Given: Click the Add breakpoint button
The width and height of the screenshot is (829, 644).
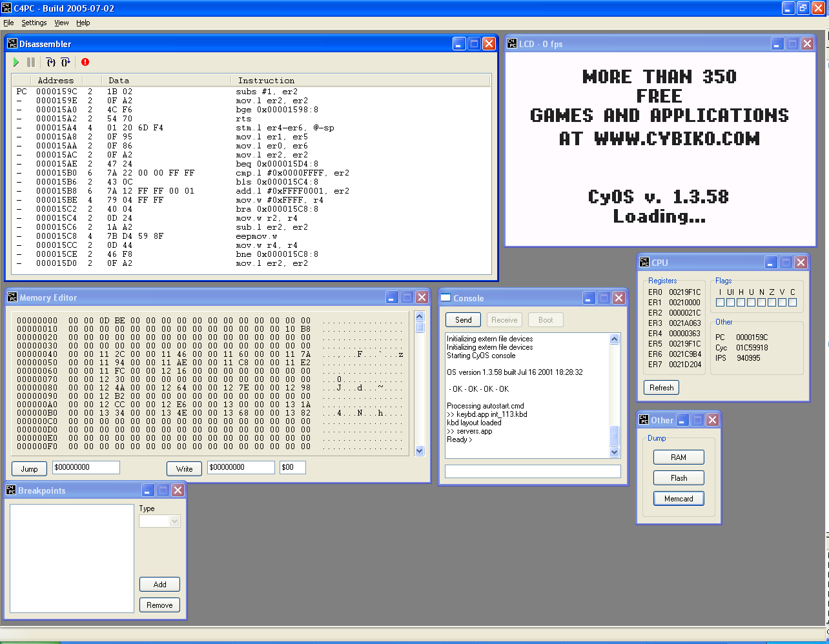Looking at the screenshot, I should click(x=159, y=584).
